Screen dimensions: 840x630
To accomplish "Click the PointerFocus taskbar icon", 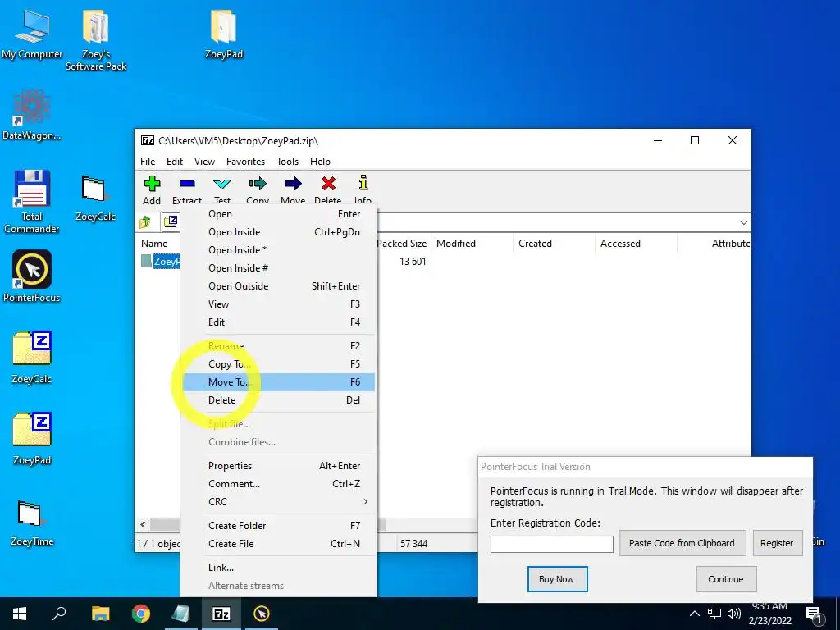I will [x=262, y=614].
